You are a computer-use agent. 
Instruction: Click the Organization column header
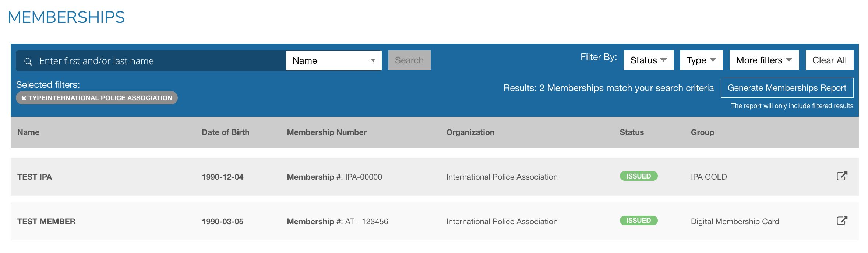[x=470, y=132]
